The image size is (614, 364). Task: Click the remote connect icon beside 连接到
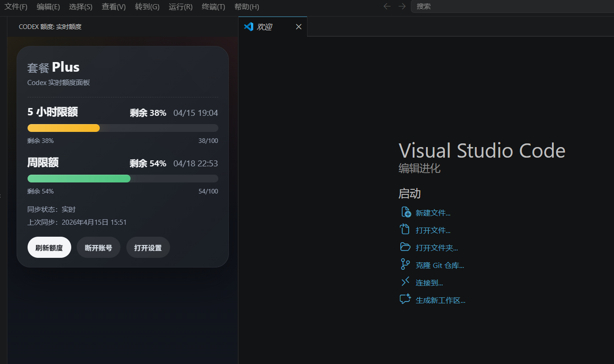click(x=405, y=281)
